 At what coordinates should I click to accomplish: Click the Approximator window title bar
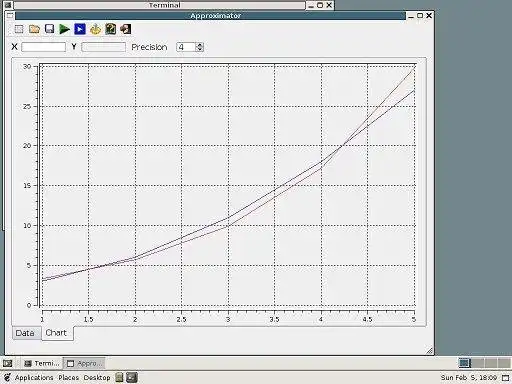click(210, 16)
